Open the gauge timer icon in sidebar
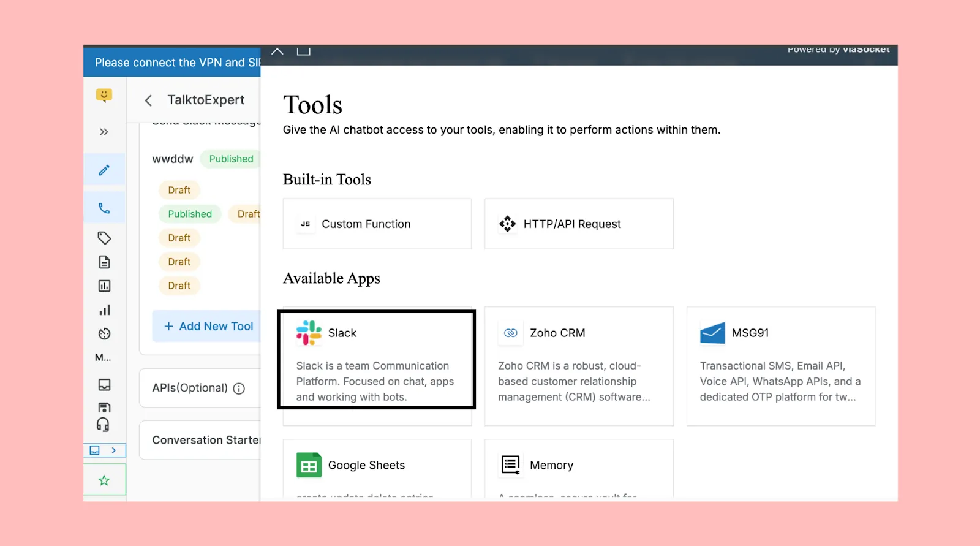Image resolution: width=980 pixels, height=546 pixels. pyautogui.click(x=104, y=334)
